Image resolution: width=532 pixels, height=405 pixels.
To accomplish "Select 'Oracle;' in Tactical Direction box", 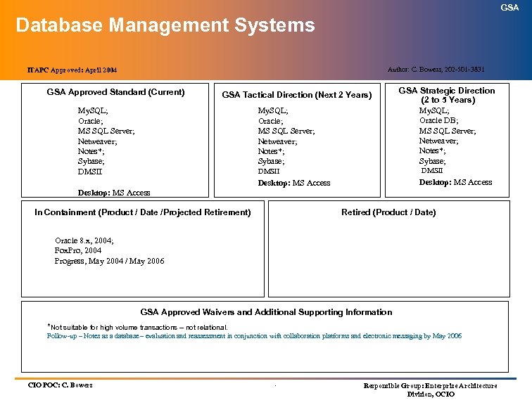I will point(271,121).
